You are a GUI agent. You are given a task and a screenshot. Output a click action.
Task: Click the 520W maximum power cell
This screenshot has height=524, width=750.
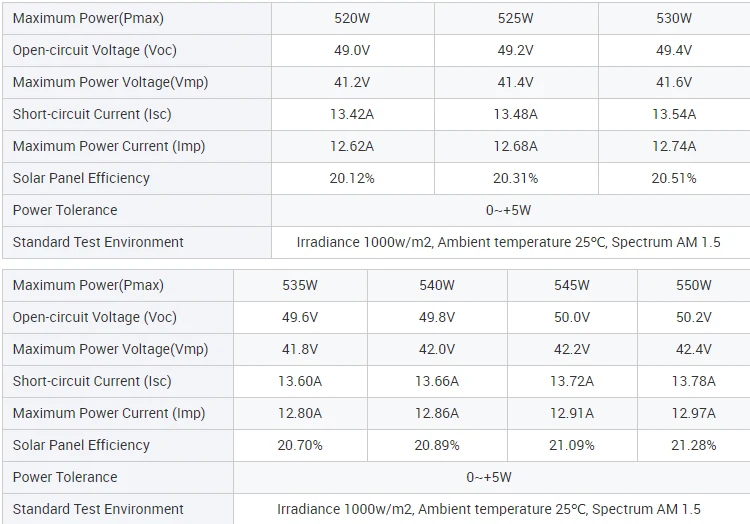tap(352, 18)
